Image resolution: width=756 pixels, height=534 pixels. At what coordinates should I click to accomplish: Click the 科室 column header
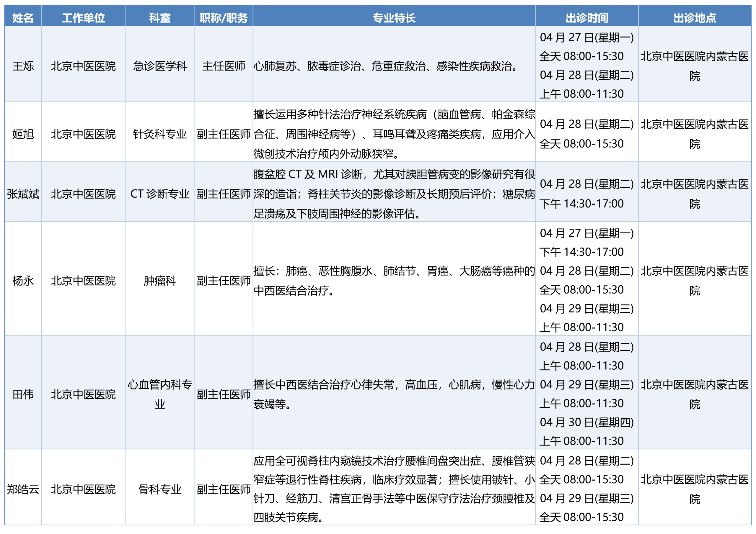(x=160, y=17)
